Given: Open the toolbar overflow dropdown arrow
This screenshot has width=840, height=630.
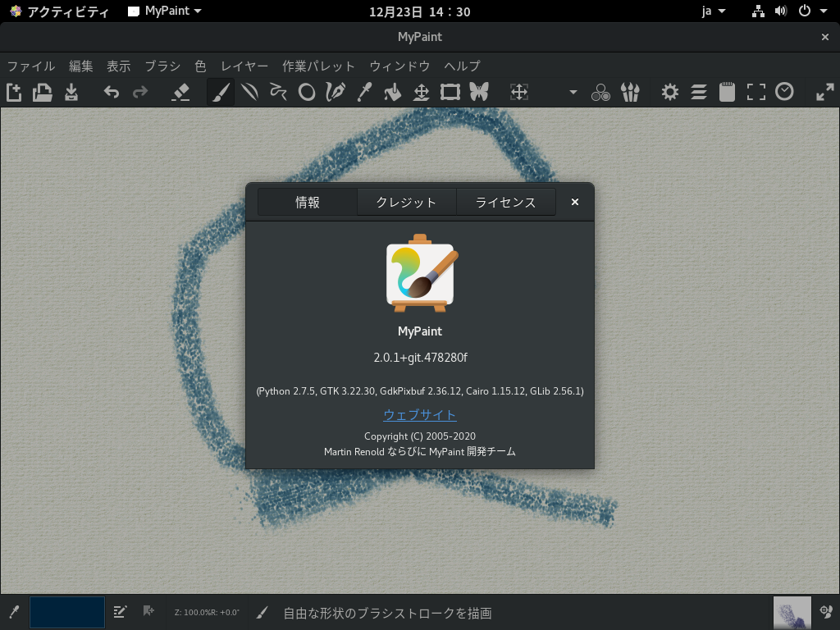Looking at the screenshot, I should tap(572, 92).
